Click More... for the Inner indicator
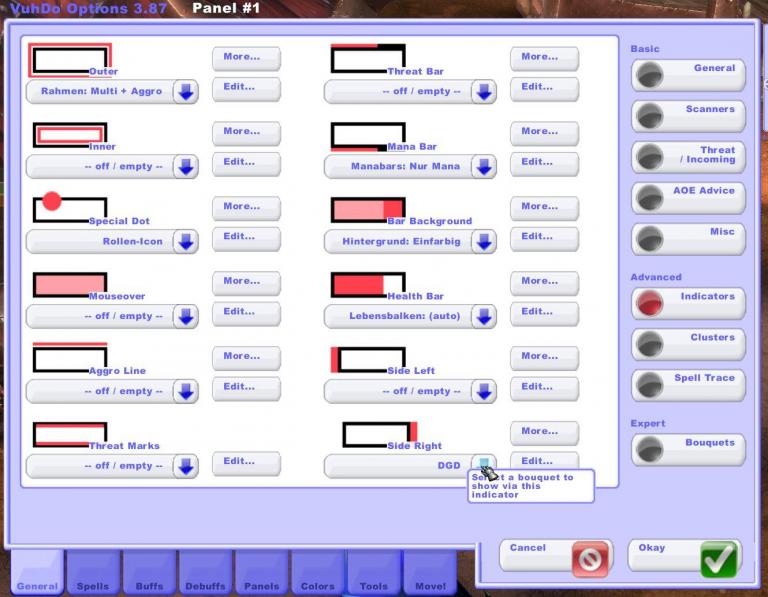The image size is (768, 597). (x=246, y=133)
